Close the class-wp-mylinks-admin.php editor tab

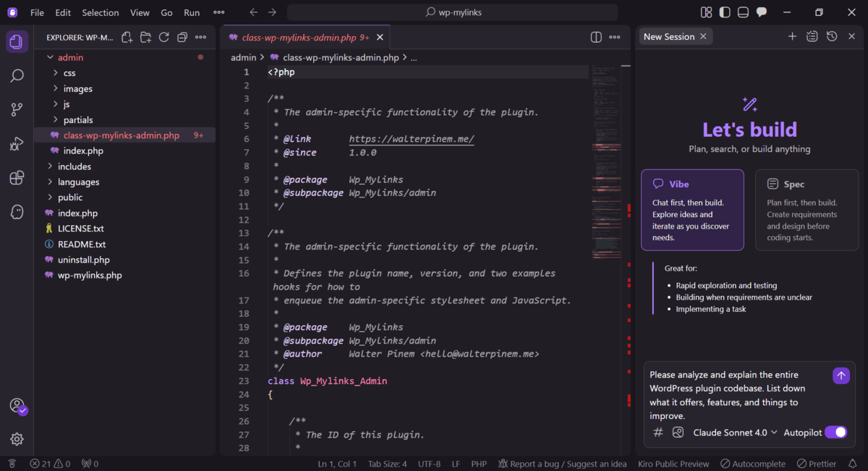pyautogui.click(x=380, y=38)
